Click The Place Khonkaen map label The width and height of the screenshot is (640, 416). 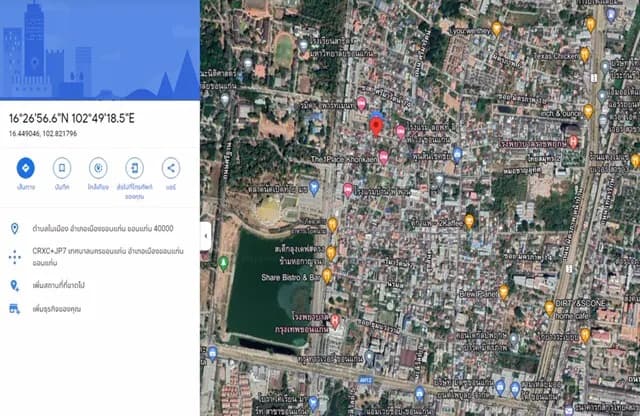pyautogui.click(x=344, y=159)
